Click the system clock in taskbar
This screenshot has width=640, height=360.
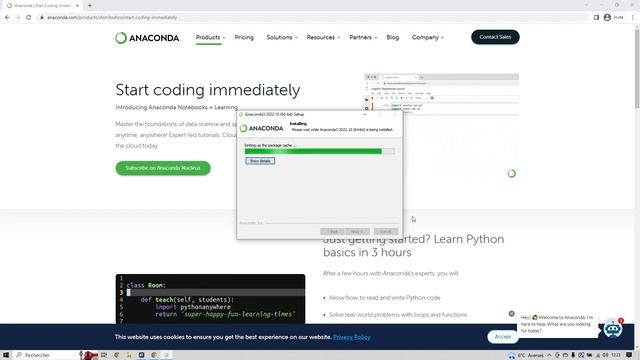(616, 355)
